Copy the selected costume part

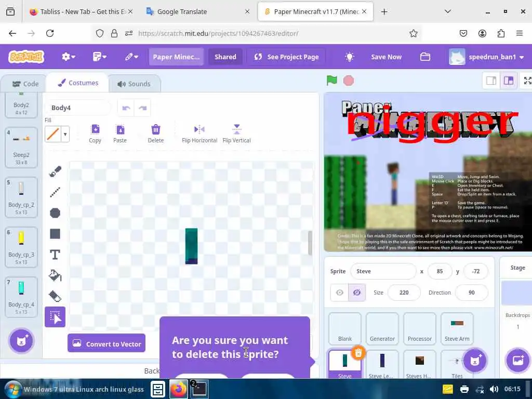(x=96, y=134)
